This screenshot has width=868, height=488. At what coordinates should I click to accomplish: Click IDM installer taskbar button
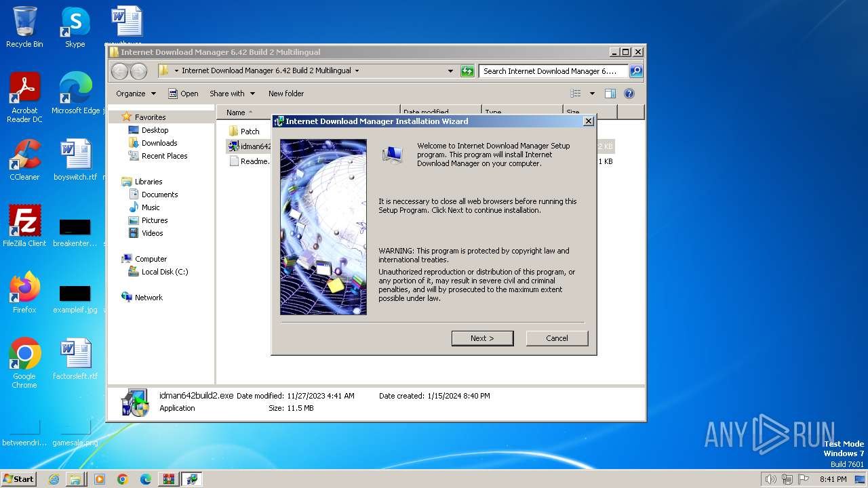click(192, 479)
